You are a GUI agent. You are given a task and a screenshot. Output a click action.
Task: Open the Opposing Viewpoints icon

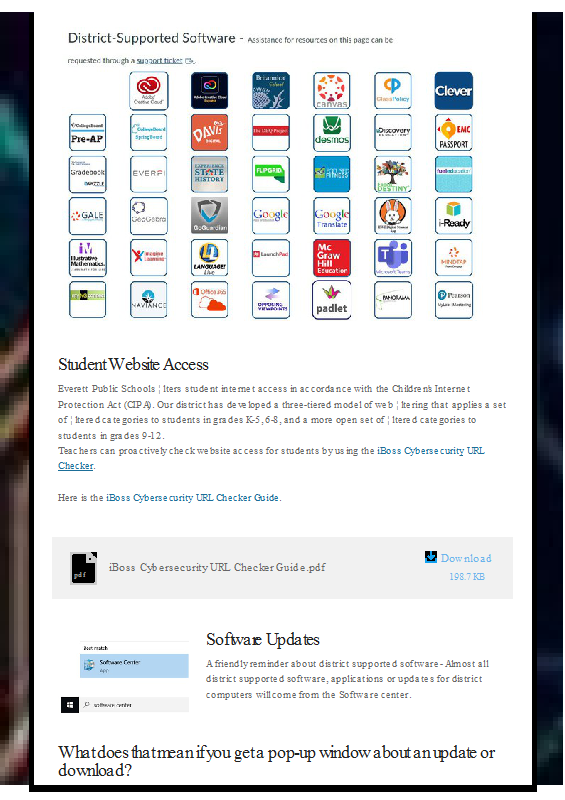point(271,299)
